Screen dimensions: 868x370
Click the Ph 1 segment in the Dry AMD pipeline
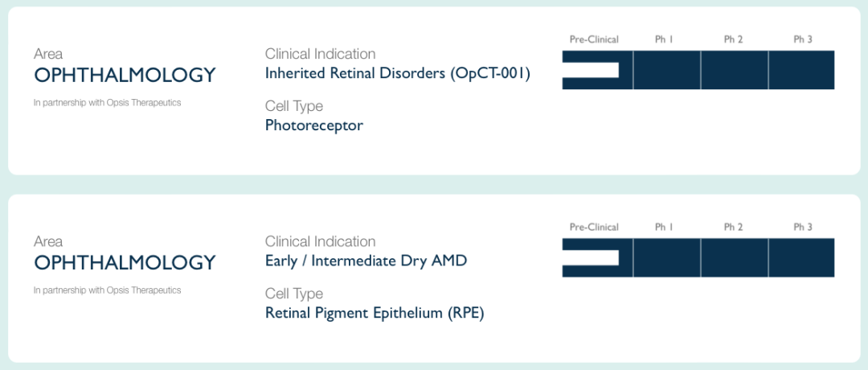tap(667, 257)
